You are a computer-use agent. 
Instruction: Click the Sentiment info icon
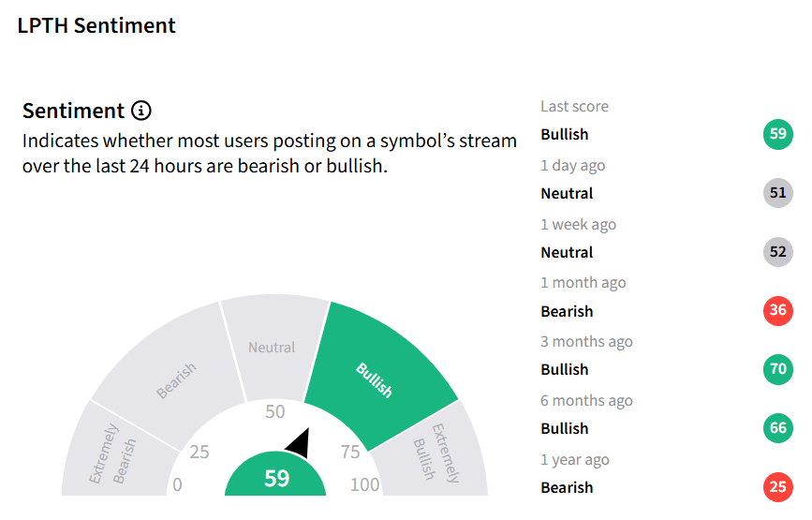coord(140,111)
